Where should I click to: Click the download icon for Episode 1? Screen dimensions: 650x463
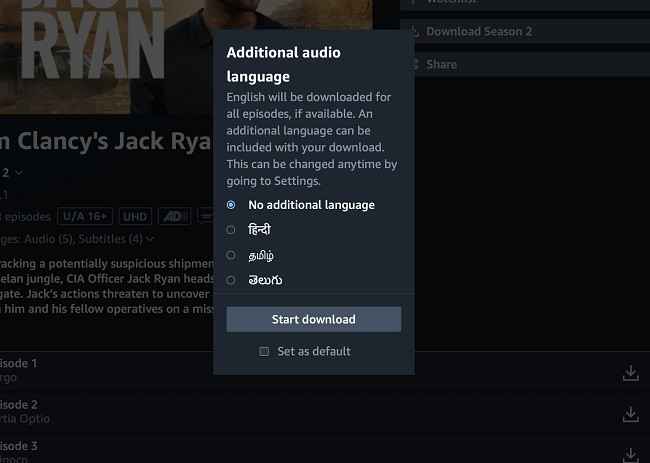tap(631, 373)
